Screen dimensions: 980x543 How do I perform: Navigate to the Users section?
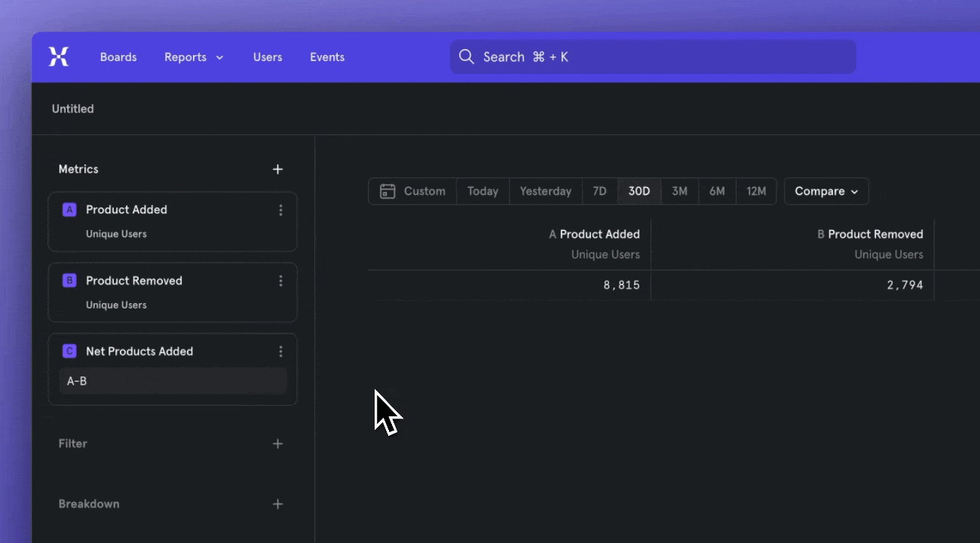(268, 57)
